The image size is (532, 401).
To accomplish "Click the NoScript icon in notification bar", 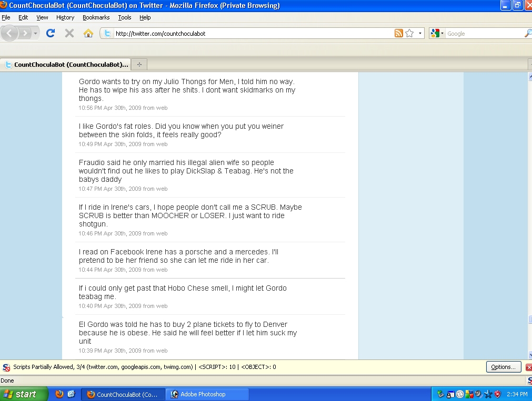I will point(6,367).
